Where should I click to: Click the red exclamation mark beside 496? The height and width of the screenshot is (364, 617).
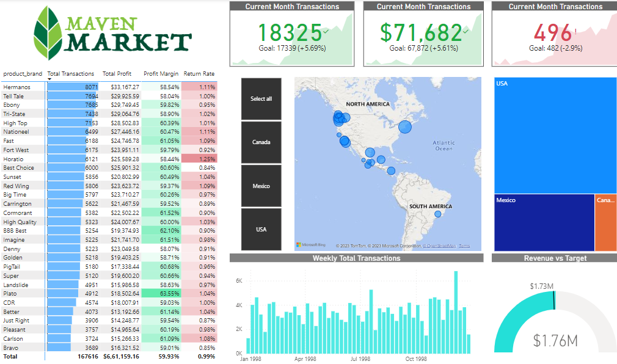(575, 31)
